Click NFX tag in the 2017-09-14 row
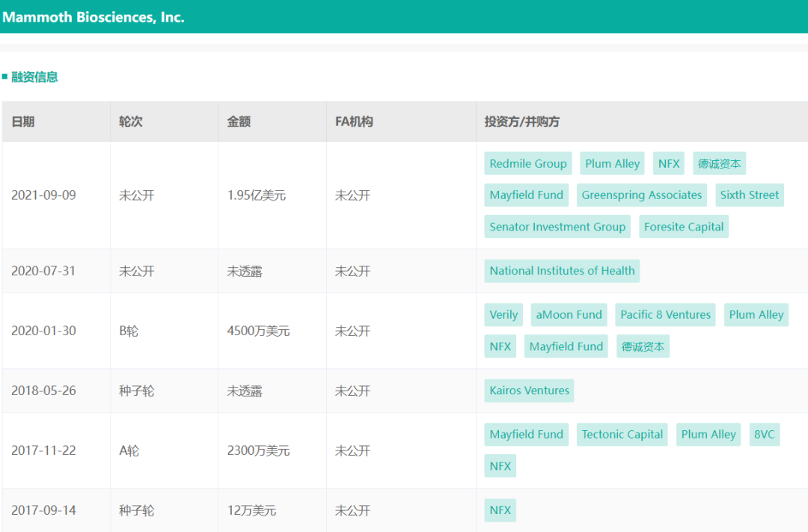This screenshot has height=532, width=808. coord(501,510)
